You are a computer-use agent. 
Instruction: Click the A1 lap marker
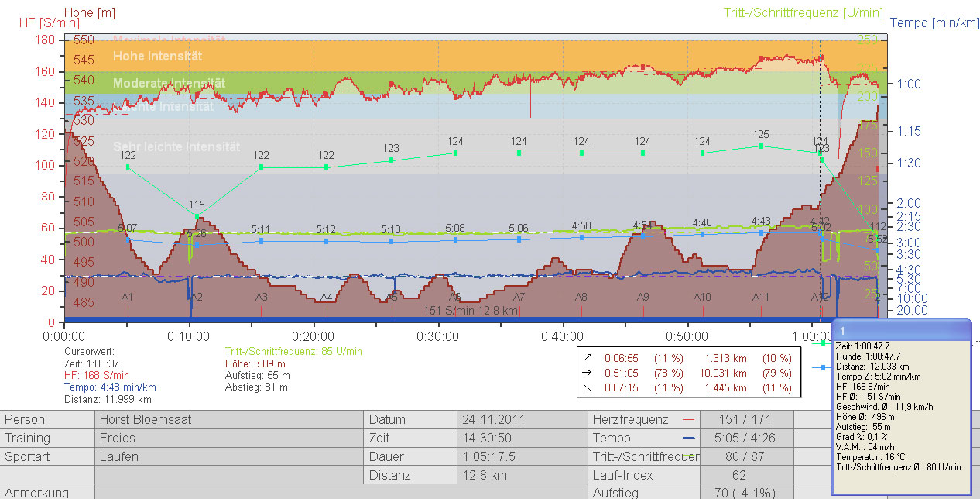pyautogui.click(x=128, y=297)
